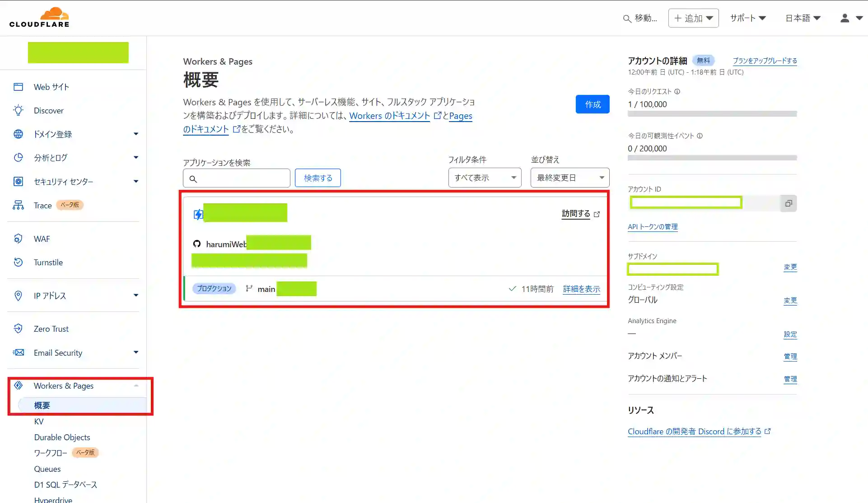Open Durable Objects in the sidebar
This screenshot has height=503, width=868.
click(62, 437)
